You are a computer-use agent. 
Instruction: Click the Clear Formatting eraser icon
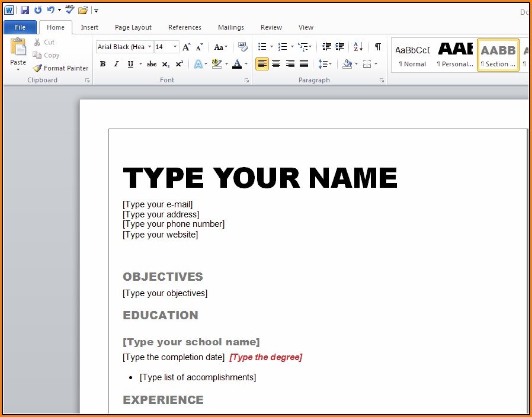[x=242, y=47]
